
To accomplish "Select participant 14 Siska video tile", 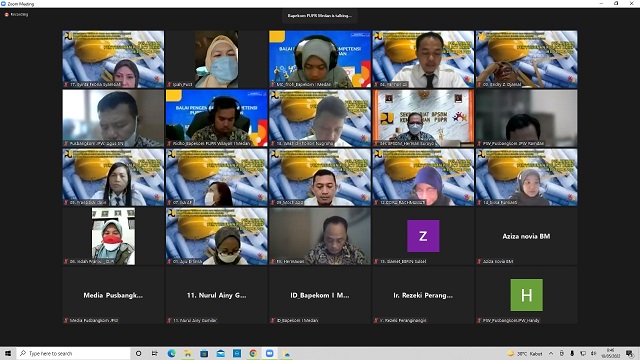I will [x=527, y=177].
